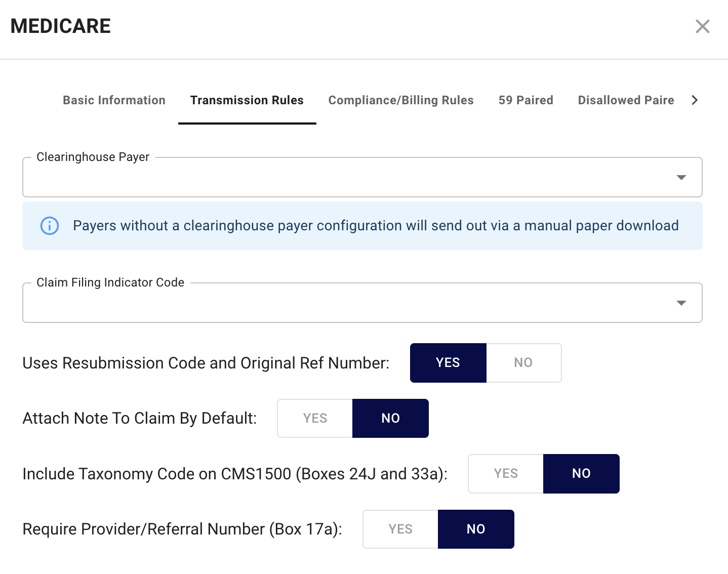Set Uses Resubmission Code to YES
Image resolution: width=728 pixels, height=574 pixels.
click(448, 363)
